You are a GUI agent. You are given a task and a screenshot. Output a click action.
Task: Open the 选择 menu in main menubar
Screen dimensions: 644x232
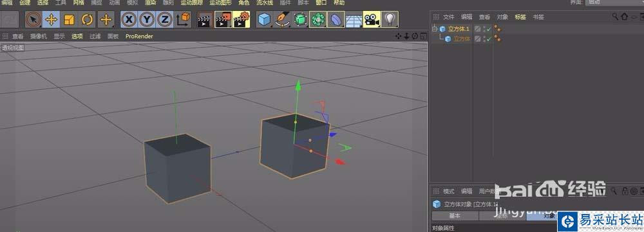[43, 3]
